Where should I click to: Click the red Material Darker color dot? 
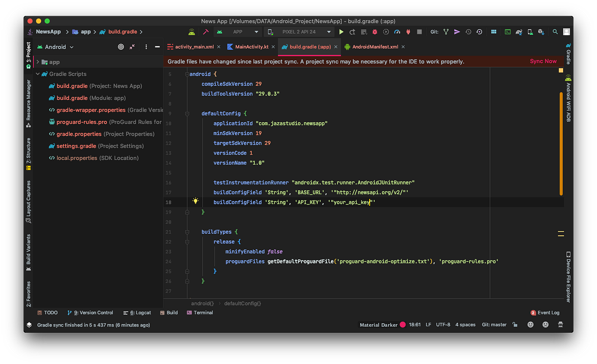point(402,324)
